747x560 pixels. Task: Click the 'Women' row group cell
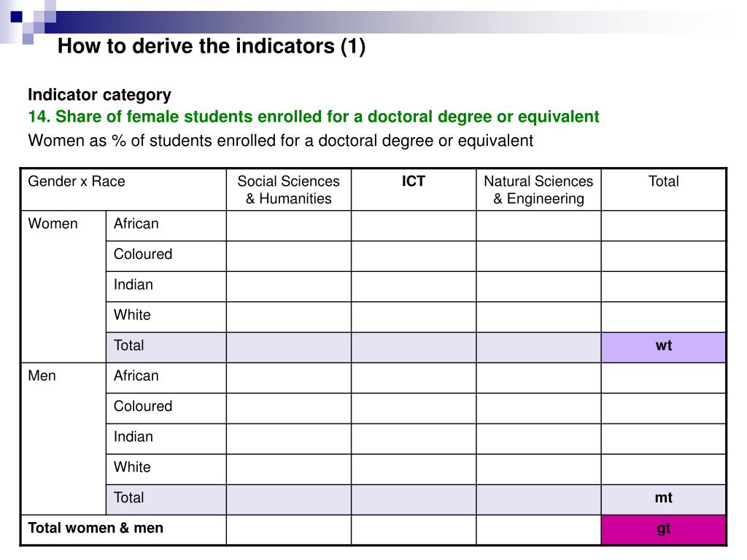tap(63, 287)
